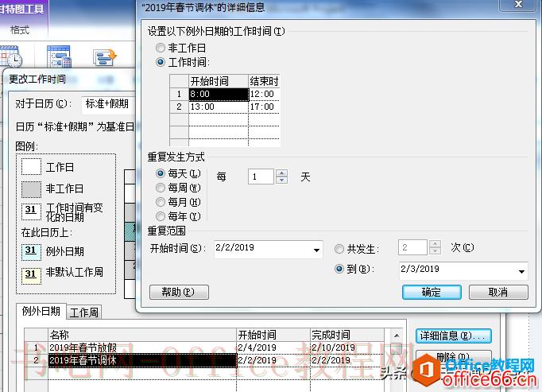The height and width of the screenshot is (392, 542).
Task: Click the 非工作日 gray legend box
Action: click(31, 189)
